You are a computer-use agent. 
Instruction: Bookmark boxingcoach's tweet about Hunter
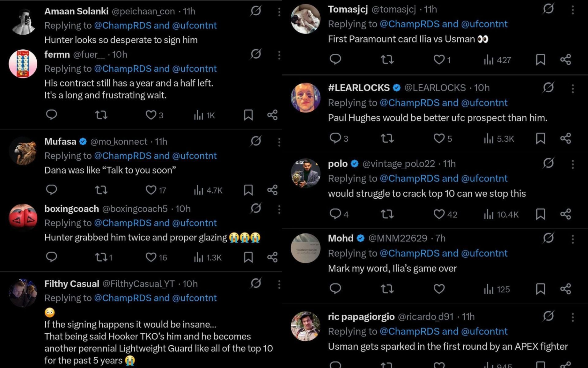248,257
